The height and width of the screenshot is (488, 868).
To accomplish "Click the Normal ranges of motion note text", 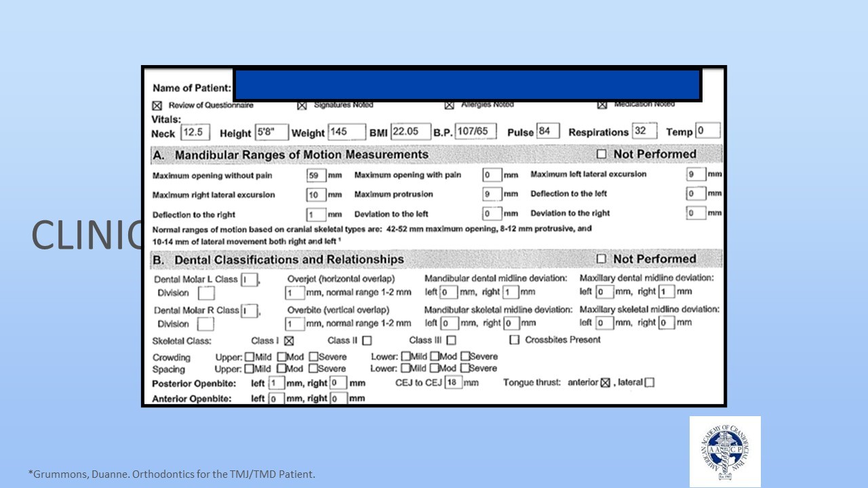I will [x=372, y=235].
